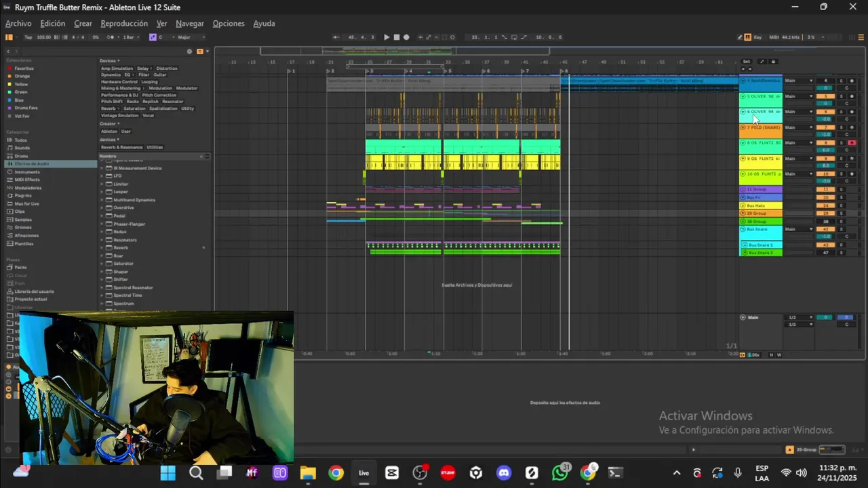Open the Drums category
The height and width of the screenshot is (488, 868).
point(21,156)
